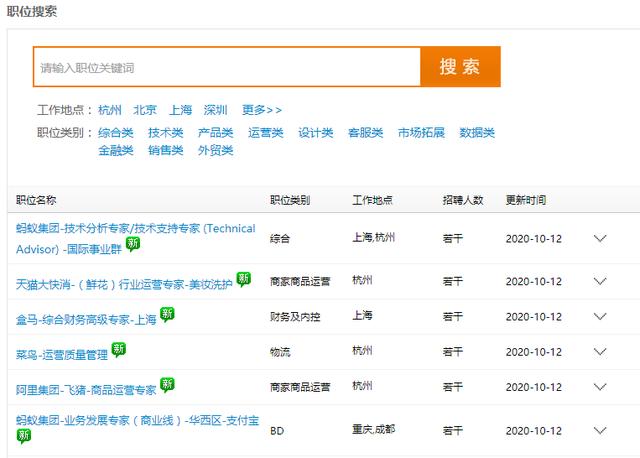The width and height of the screenshot is (640, 458).
Task: Select the 销售类 job category
Action: coord(166,151)
